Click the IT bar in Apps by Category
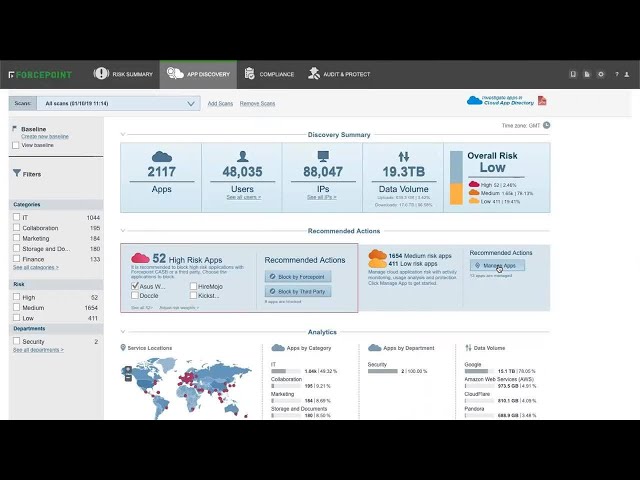This screenshot has width=640, height=480. [286, 371]
